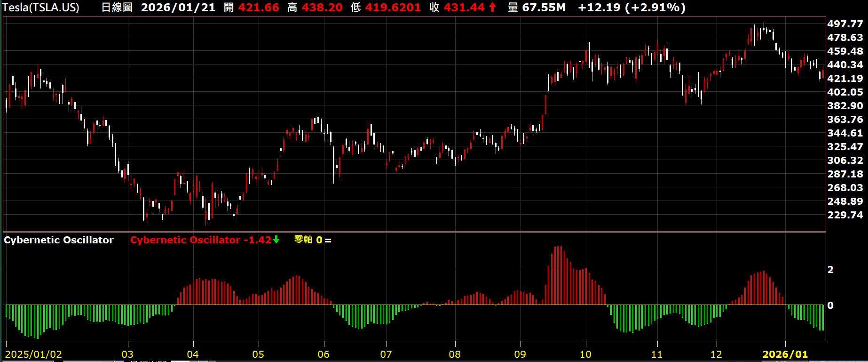This screenshot has width=868, height=362.
Task: Click the green down arrow after oscillator value
Action: tap(276, 240)
